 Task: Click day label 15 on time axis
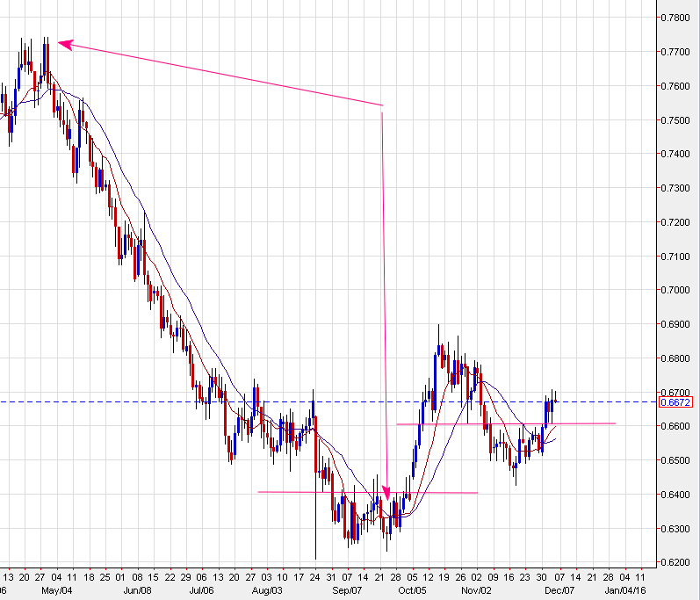point(153,577)
